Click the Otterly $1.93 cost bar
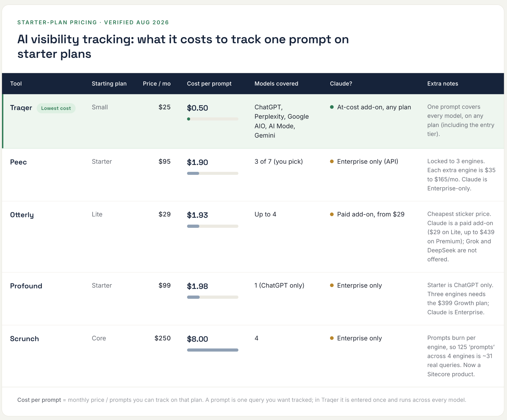Screen dimensions: 507x420 pyautogui.click(x=213, y=226)
